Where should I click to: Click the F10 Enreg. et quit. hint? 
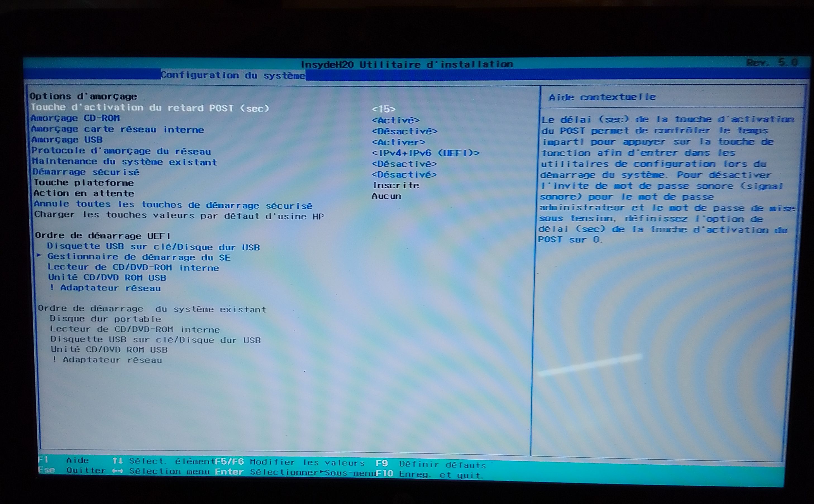(429, 474)
